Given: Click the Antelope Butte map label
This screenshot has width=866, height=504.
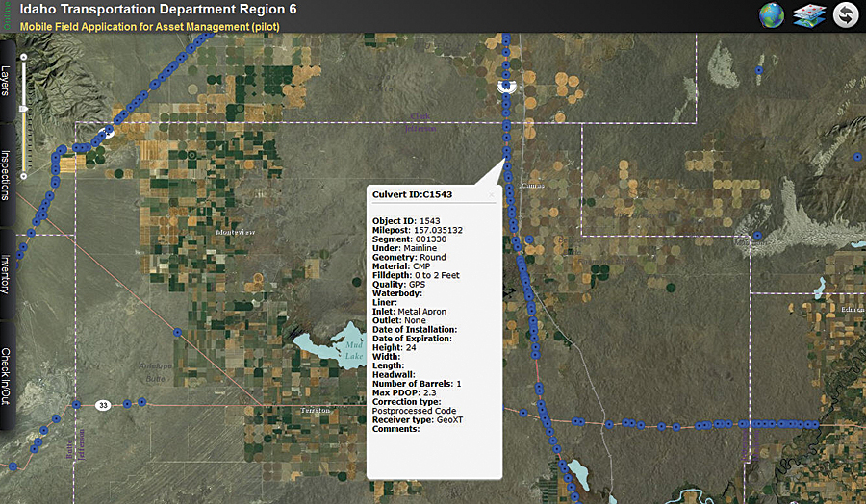Looking at the screenshot, I should pyautogui.click(x=155, y=372).
